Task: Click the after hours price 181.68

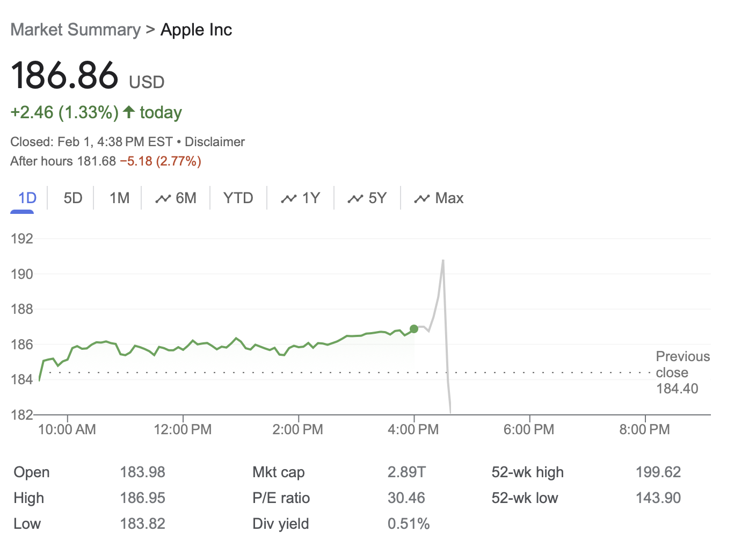Action: tap(97, 161)
